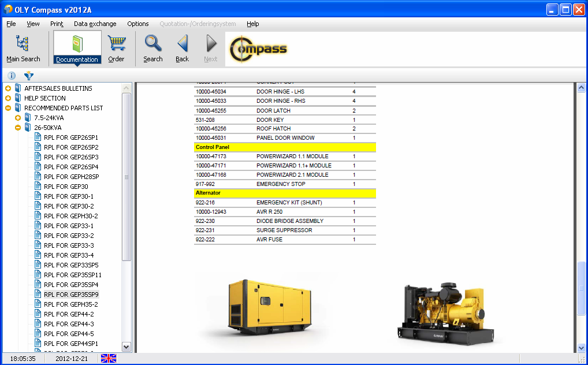Open RPL FOR GEPH30-2
Image resolution: width=588 pixels, height=365 pixels.
(x=71, y=215)
